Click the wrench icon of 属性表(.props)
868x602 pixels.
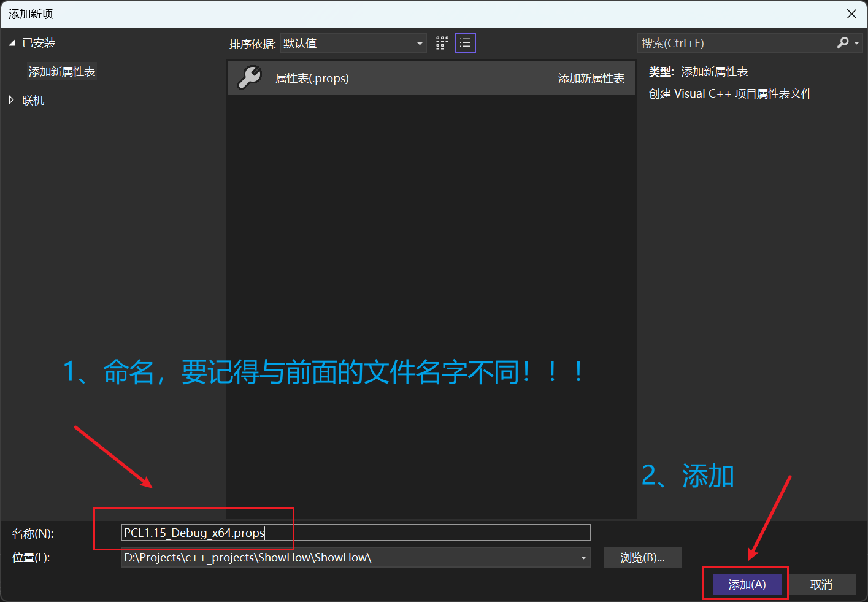(250, 78)
